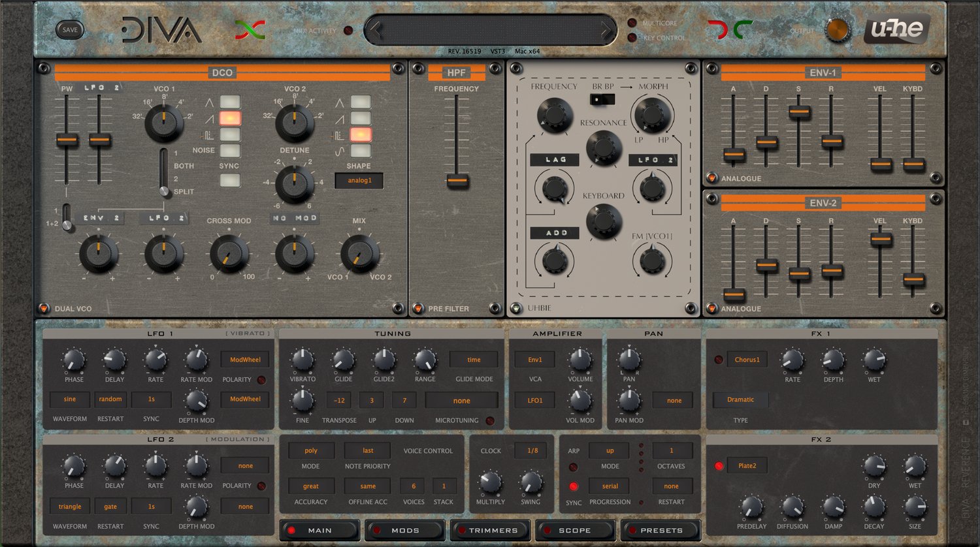Click the u-he logo badge
Viewport: 980px width, 547px height.
point(896,29)
